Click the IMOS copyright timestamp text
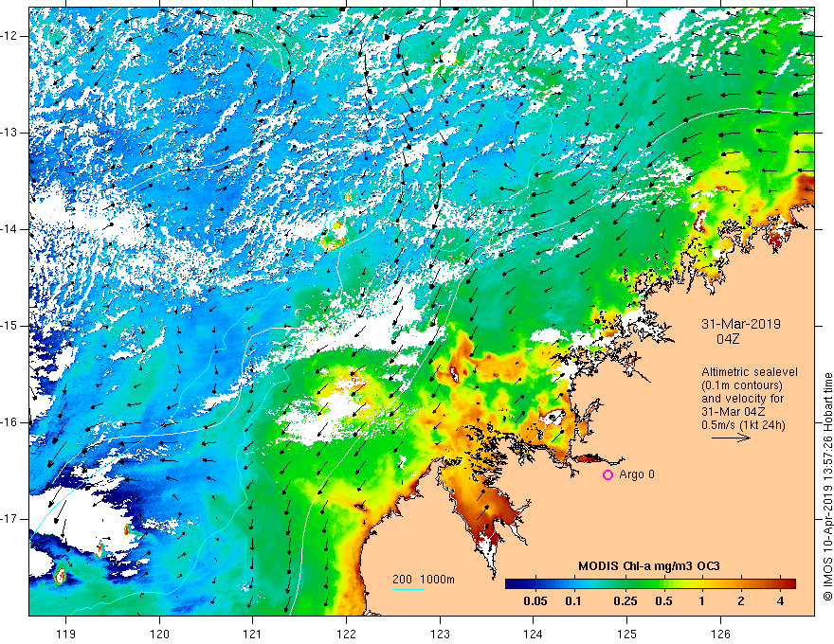 coord(827,487)
